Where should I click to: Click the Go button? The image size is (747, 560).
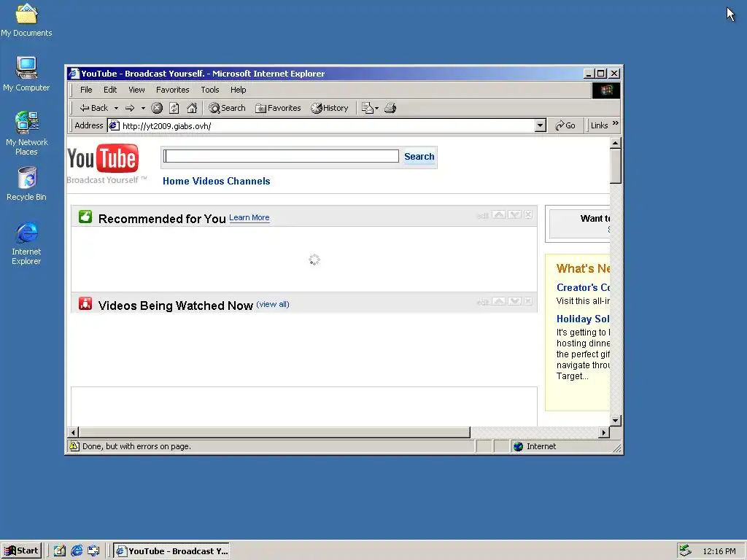click(565, 125)
